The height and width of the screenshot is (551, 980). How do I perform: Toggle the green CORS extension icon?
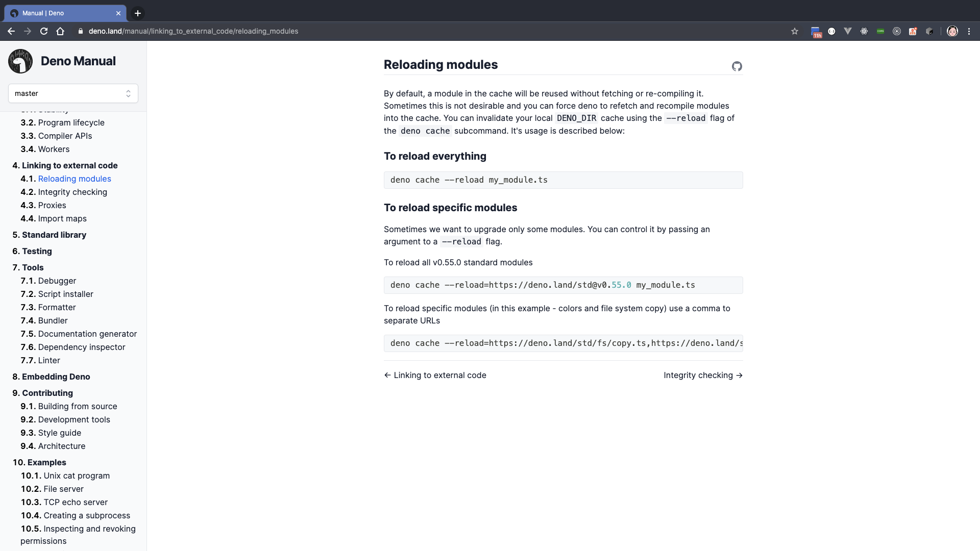880,31
